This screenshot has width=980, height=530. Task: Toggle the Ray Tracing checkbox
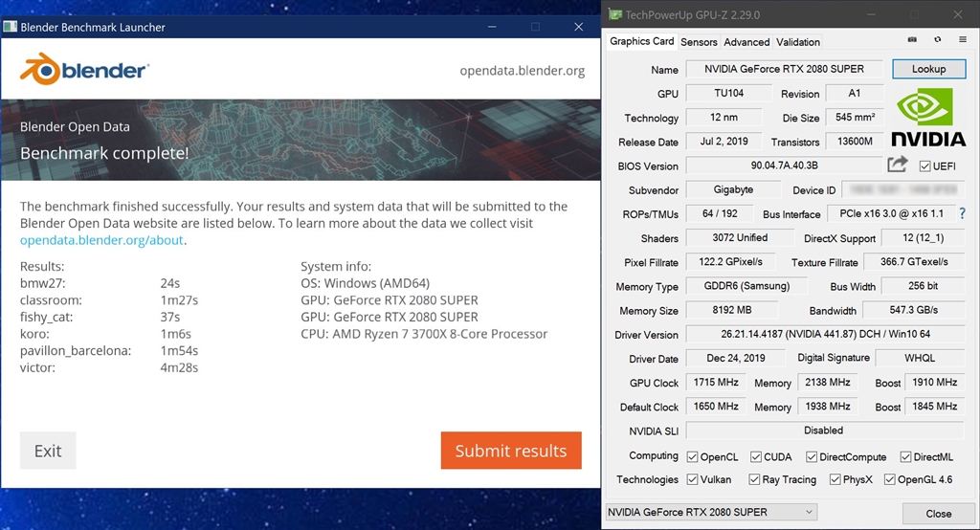point(754,479)
